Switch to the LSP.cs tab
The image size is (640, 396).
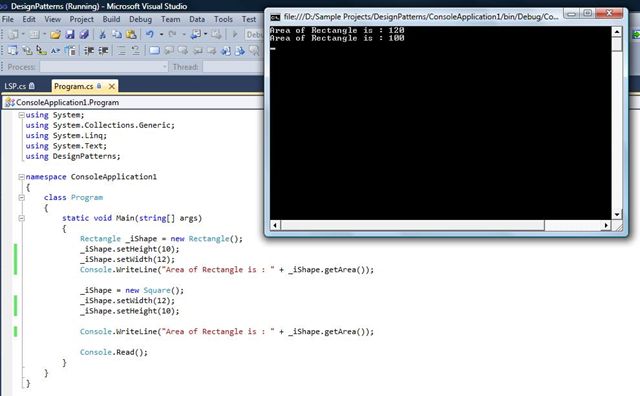pyautogui.click(x=20, y=86)
